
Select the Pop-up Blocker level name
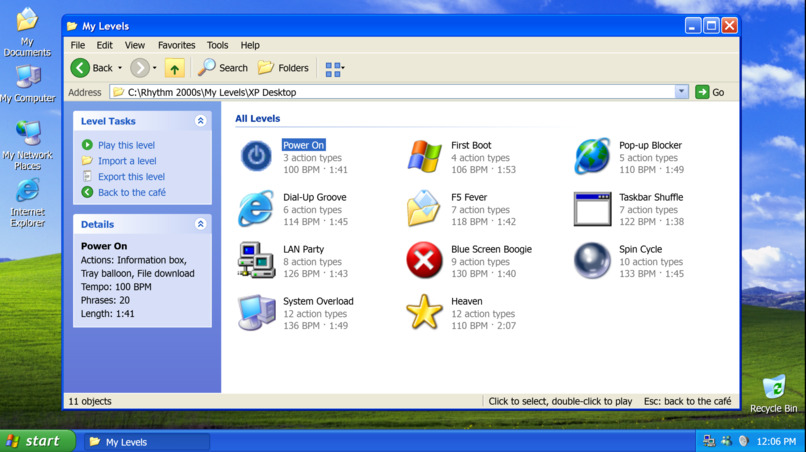point(650,145)
